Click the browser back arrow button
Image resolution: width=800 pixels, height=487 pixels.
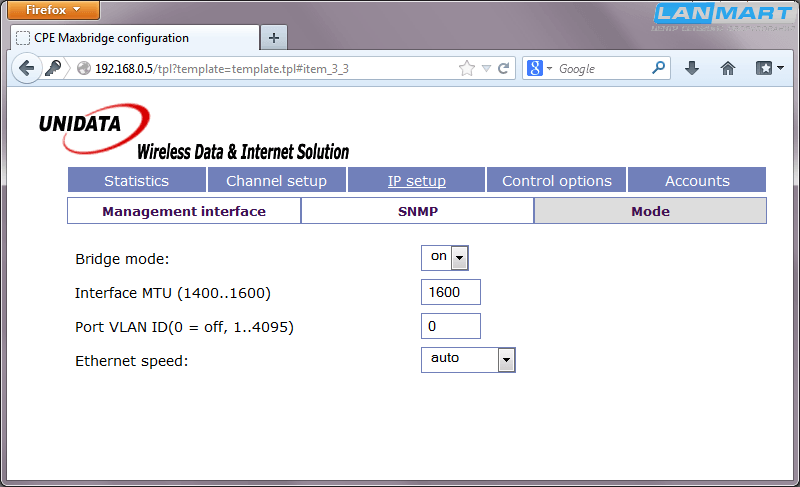[x=26, y=69]
